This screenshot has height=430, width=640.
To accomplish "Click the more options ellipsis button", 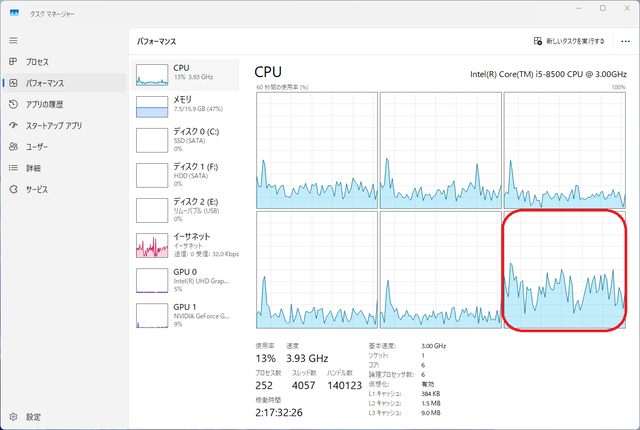I will coord(625,41).
